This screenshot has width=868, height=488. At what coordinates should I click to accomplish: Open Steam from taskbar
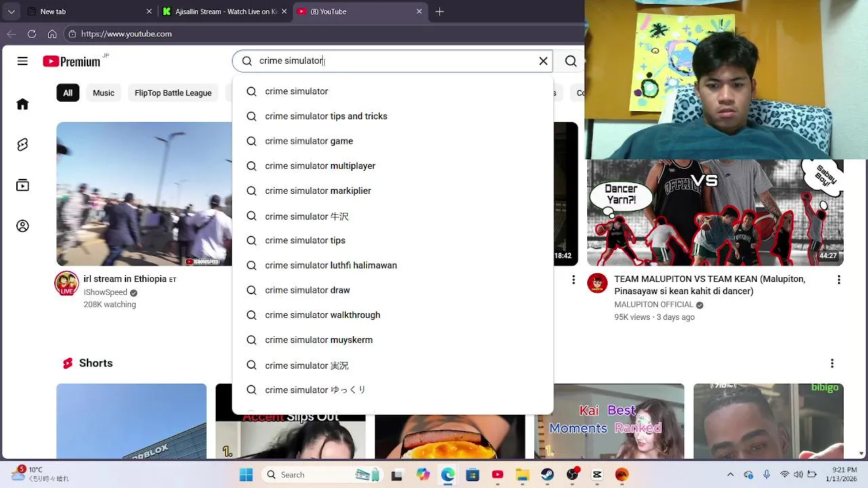[547, 474]
